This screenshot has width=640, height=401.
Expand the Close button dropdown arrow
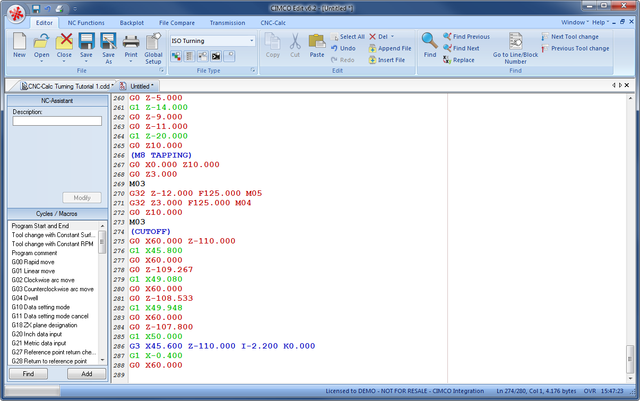64,61
